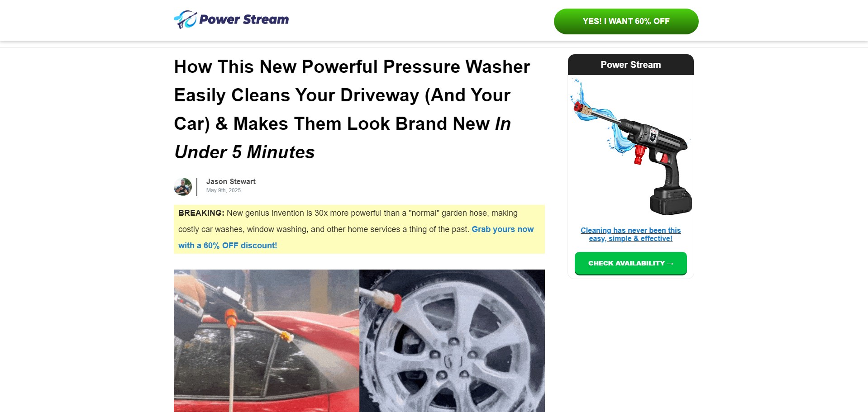Click the red hose connector on the product image
Screen dimensions: 868x412
(639, 155)
